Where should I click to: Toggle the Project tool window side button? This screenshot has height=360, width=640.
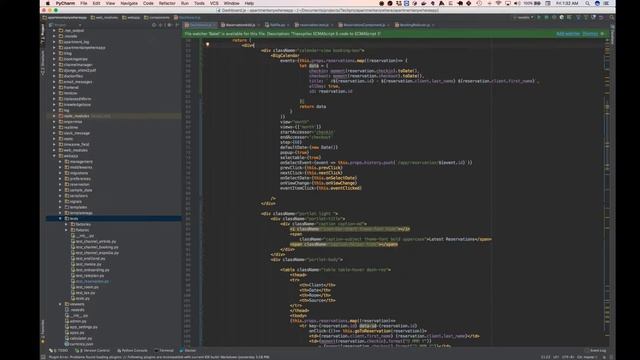pos(43,33)
